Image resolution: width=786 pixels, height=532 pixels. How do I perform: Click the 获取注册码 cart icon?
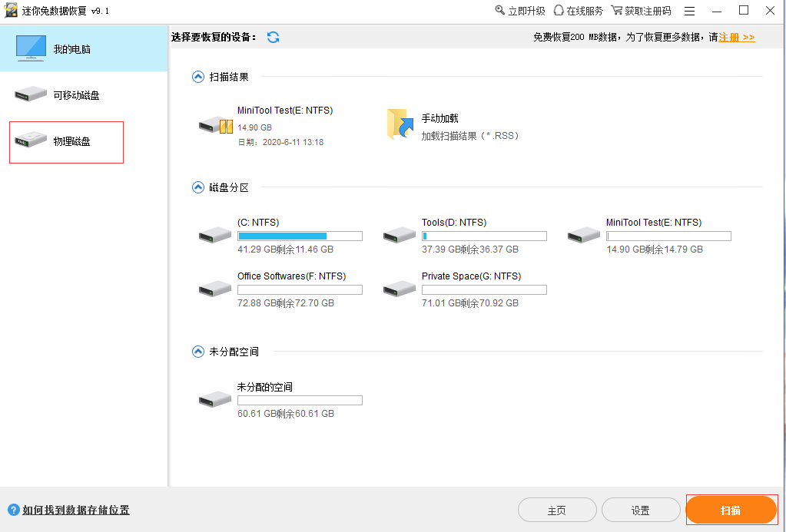[616, 10]
